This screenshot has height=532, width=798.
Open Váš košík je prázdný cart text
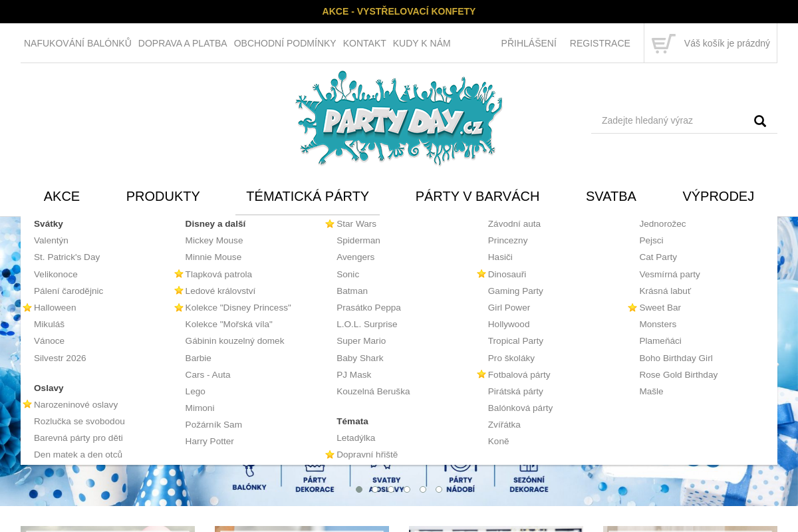[x=727, y=43]
